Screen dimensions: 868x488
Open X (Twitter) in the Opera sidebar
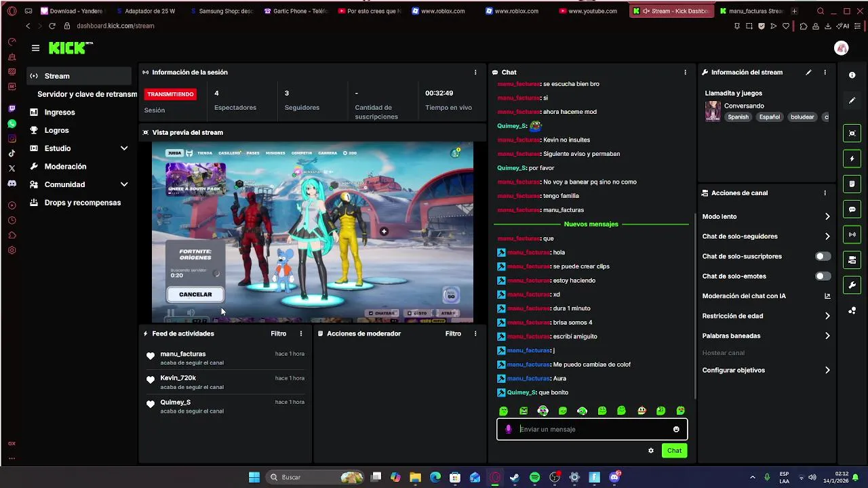pos(12,169)
